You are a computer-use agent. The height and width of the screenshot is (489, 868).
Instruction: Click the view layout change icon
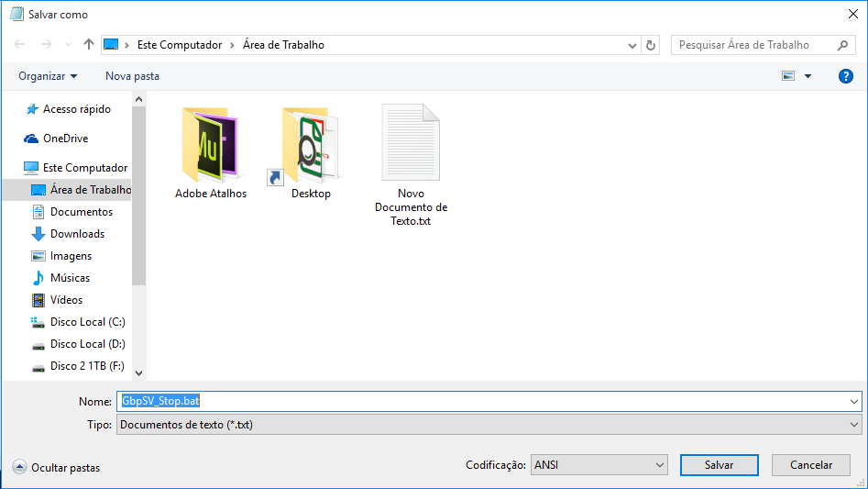787,76
